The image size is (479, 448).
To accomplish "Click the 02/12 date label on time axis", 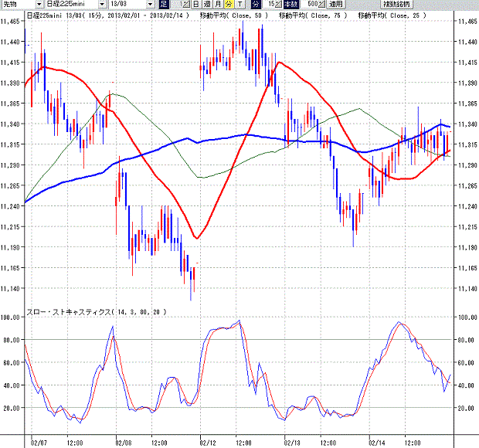I will coord(208,443).
